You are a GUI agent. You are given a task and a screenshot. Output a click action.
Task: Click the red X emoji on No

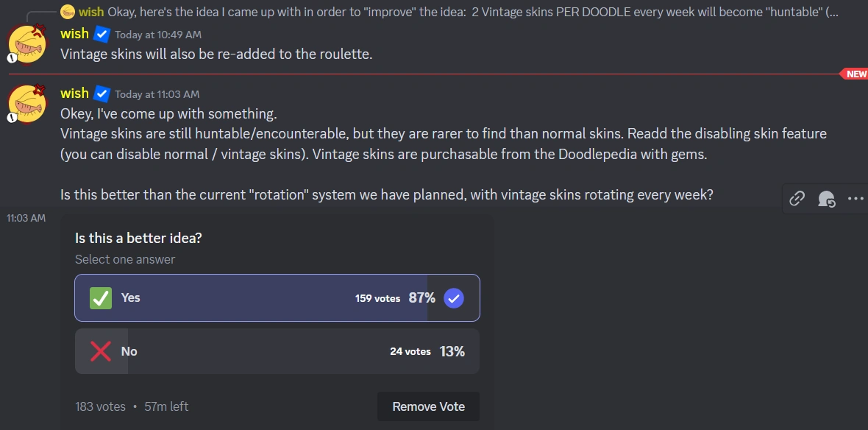coord(100,351)
